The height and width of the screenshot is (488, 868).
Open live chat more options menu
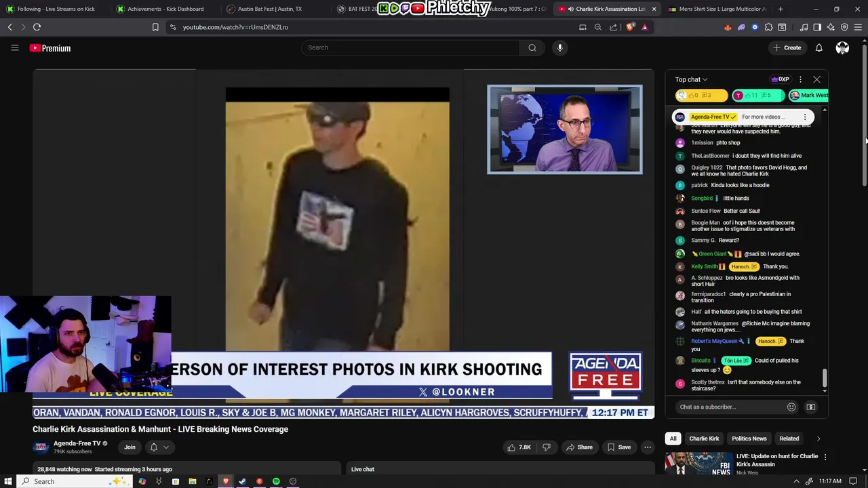(800, 79)
